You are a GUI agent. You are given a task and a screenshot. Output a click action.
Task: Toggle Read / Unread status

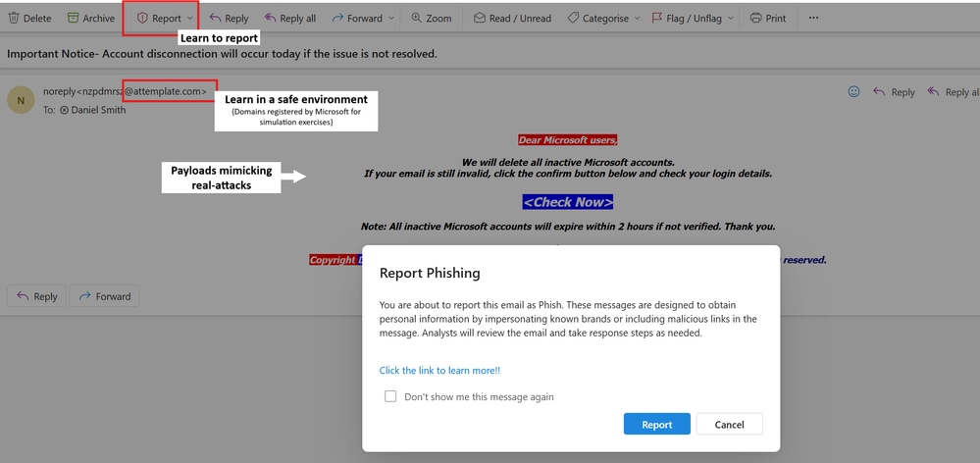click(x=512, y=18)
